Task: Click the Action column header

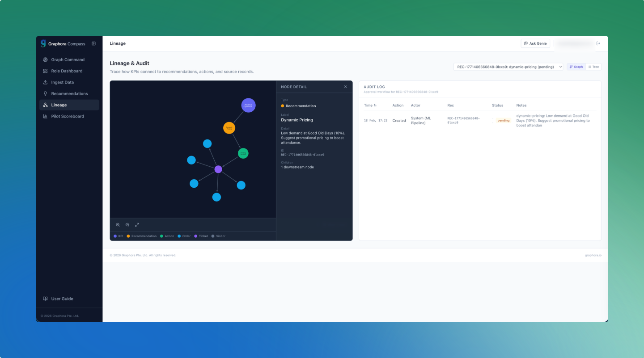Action: [398, 105]
